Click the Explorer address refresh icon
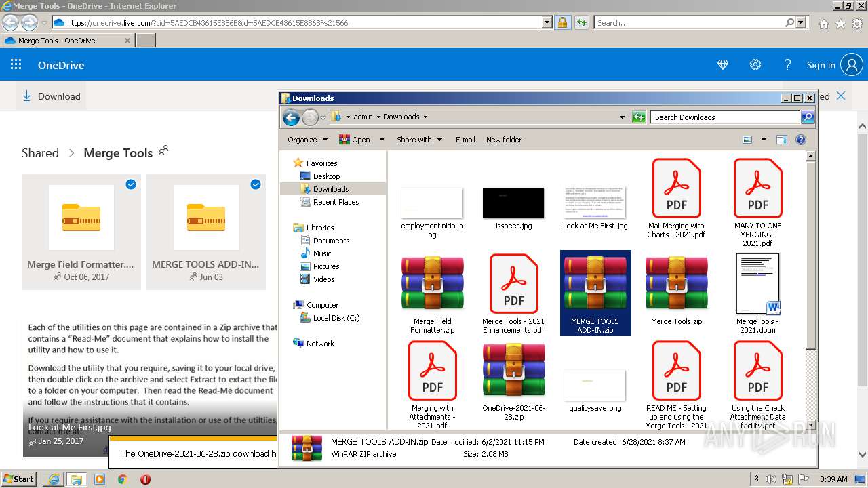 (x=639, y=117)
